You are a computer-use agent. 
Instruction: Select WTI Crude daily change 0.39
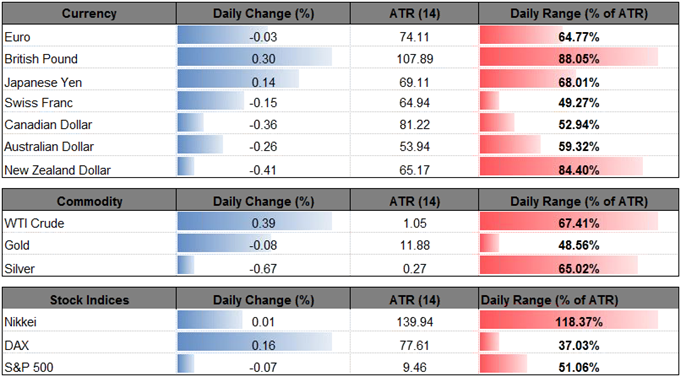[264, 224]
